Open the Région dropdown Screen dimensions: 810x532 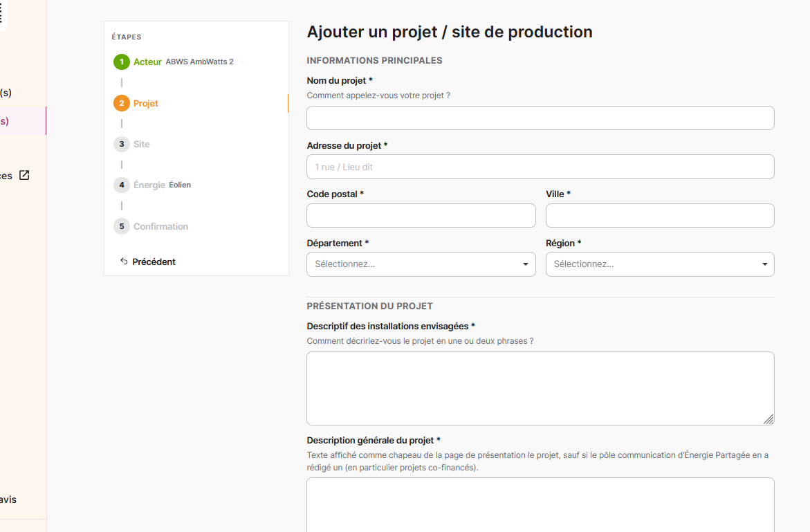(660, 264)
